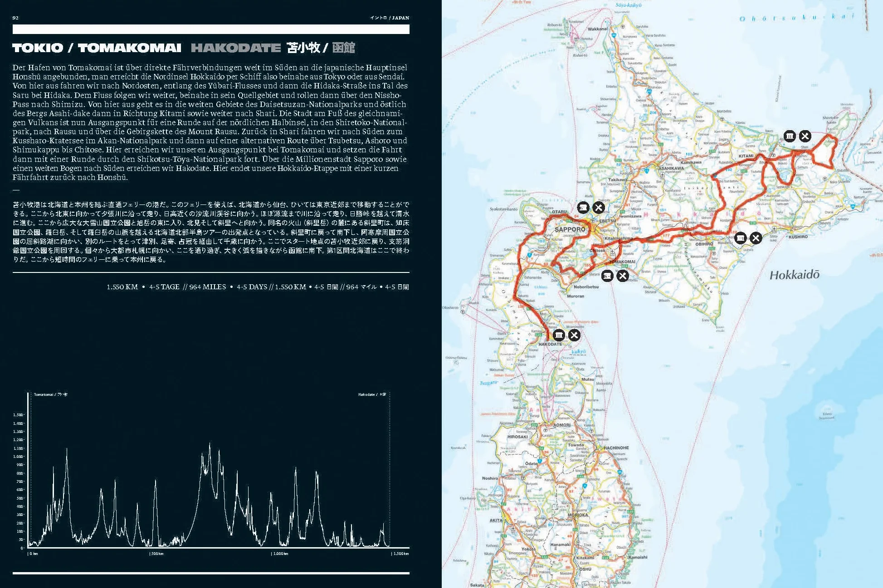Click the "1.500" elevation axis label

coord(18,415)
